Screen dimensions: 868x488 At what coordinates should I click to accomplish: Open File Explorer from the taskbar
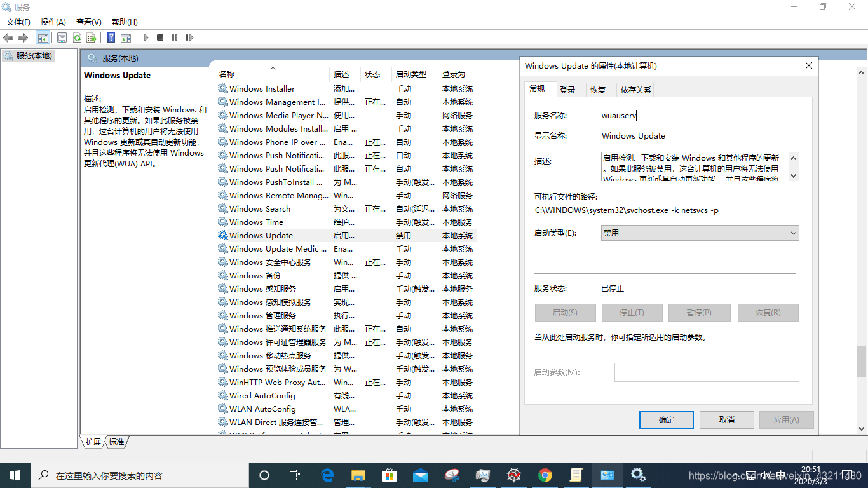pos(358,475)
